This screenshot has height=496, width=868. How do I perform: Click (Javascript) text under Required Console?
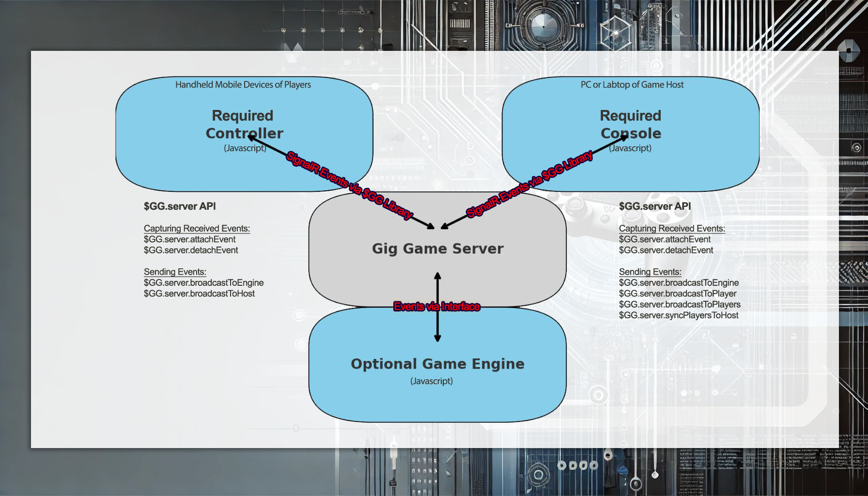pos(630,148)
